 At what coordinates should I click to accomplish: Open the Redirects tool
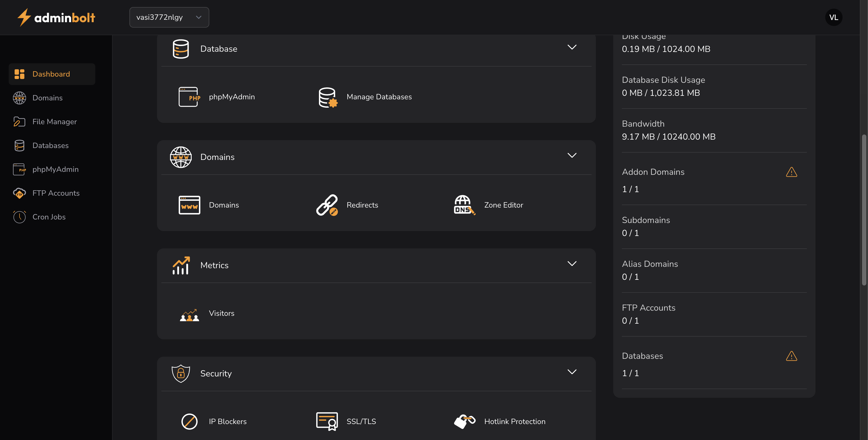pyautogui.click(x=327, y=205)
